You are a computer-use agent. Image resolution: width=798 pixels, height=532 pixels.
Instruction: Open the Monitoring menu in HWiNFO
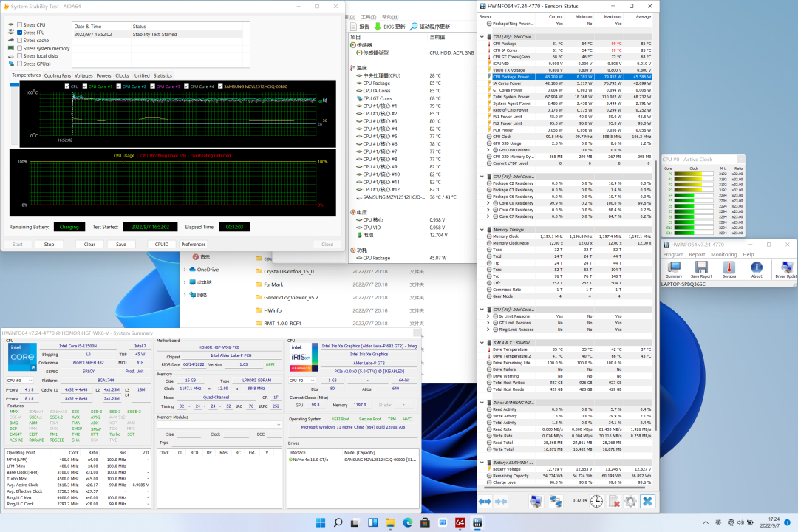[x=723, y=254]
